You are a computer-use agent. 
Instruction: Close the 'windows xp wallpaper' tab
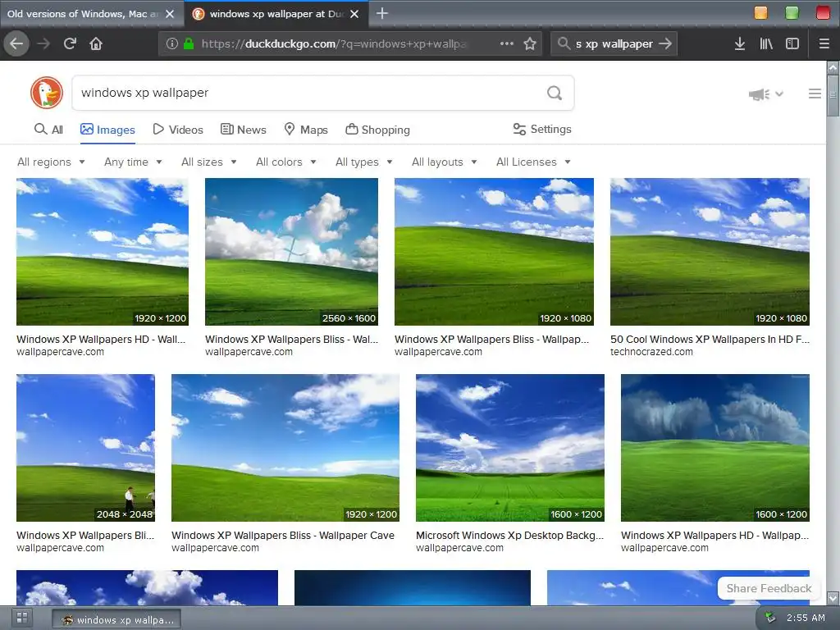tap(354, 14)
